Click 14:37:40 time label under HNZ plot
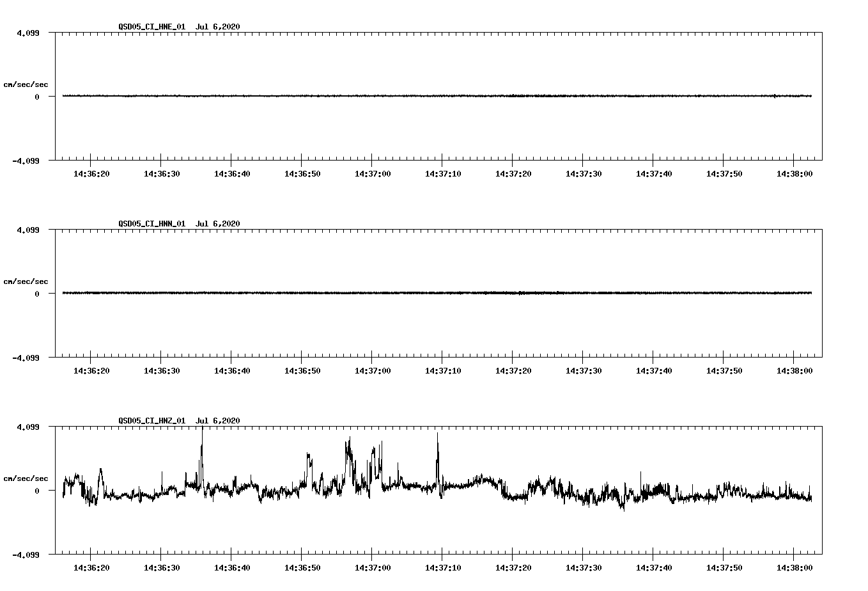Screen dimensions: 868x591 (653, 568)
